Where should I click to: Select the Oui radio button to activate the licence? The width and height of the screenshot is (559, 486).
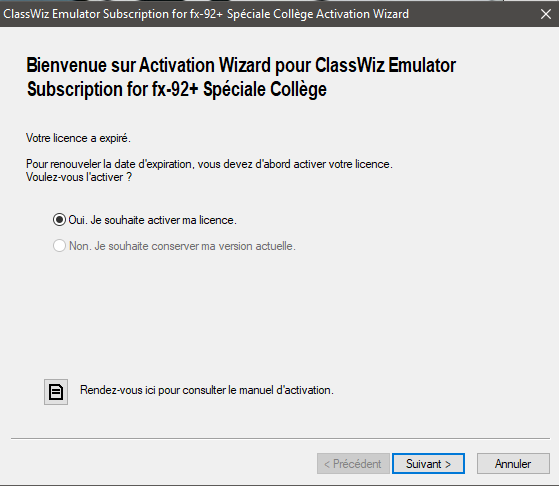pyautogui.click(x=59, y=220)
